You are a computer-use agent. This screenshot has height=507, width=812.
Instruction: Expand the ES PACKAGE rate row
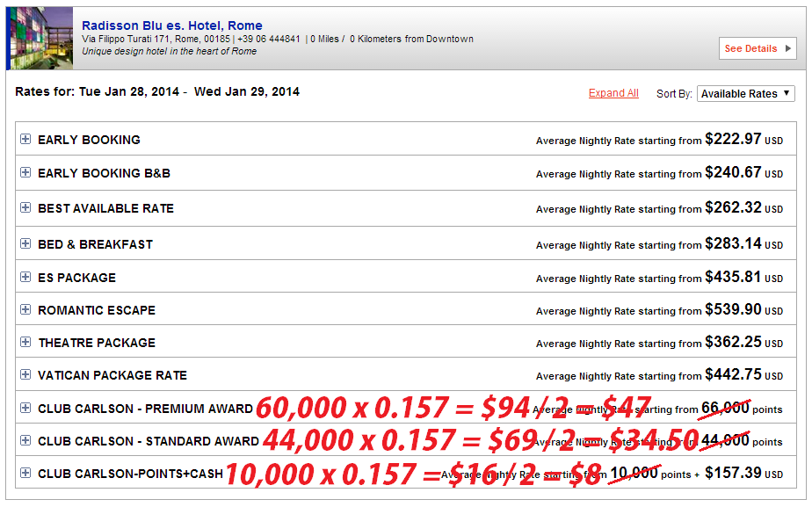pos(25,277)
